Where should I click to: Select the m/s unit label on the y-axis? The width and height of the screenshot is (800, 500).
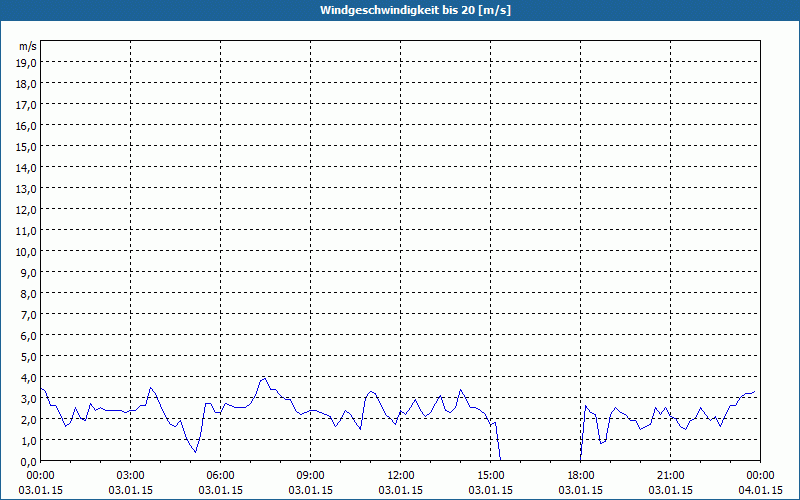point(28,46)
